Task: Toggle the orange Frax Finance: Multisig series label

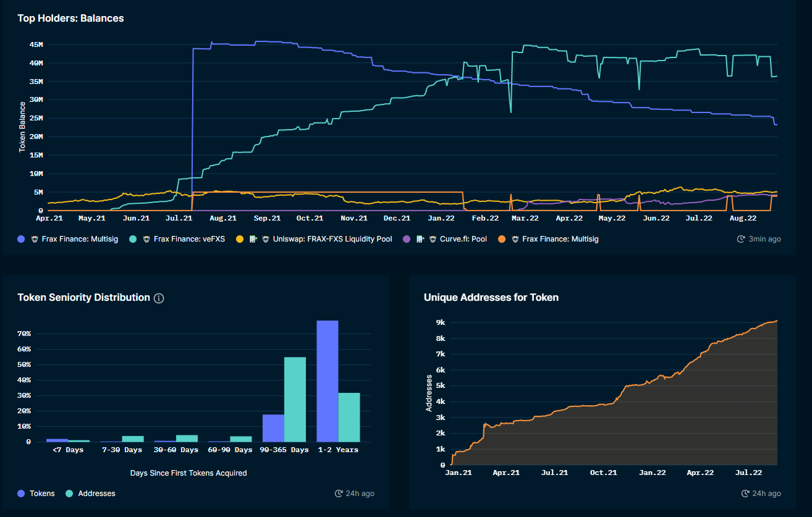Action: point(560,239)
